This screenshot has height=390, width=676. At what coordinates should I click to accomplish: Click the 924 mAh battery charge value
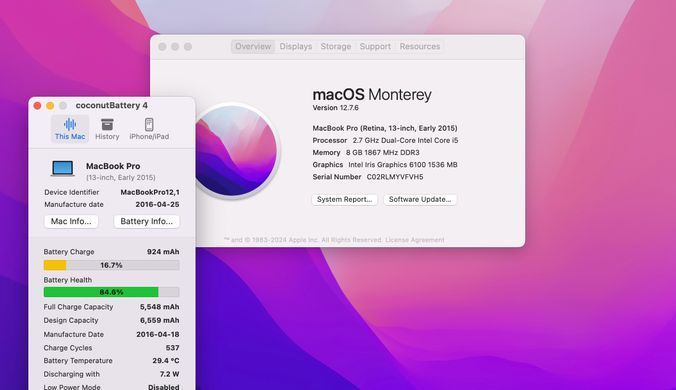(x=163, y=252)
